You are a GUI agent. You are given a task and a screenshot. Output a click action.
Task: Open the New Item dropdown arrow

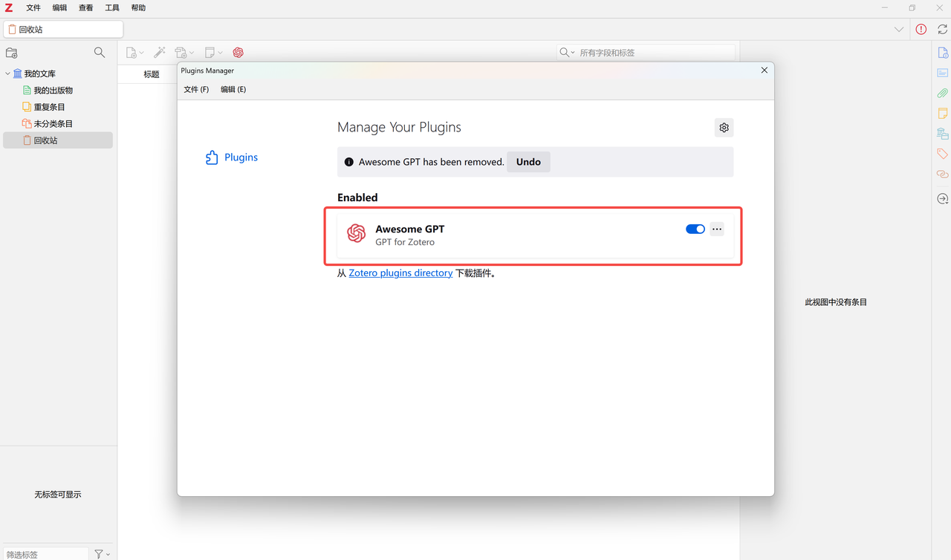click(x=141, y=53)
